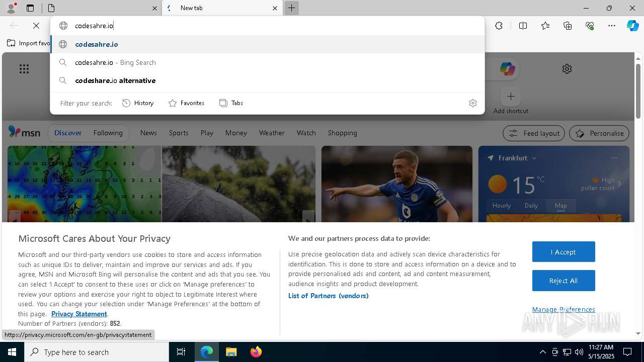Open the Collections icon

click(x=568, y=26)
